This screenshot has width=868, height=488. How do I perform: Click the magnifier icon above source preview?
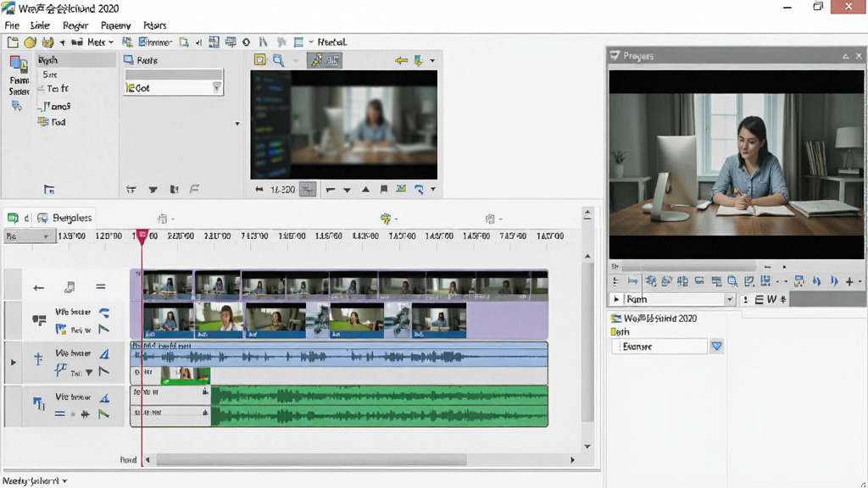[278, 60]
